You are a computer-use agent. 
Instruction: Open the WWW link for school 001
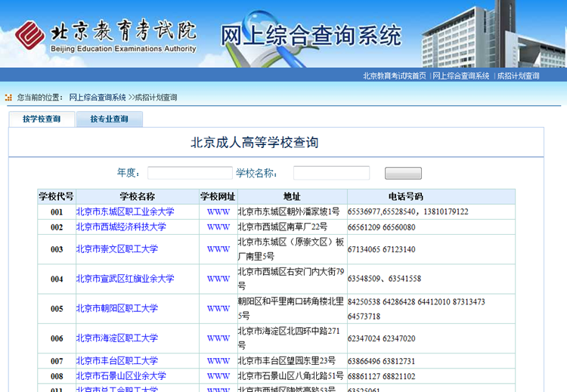coord(218,212)
